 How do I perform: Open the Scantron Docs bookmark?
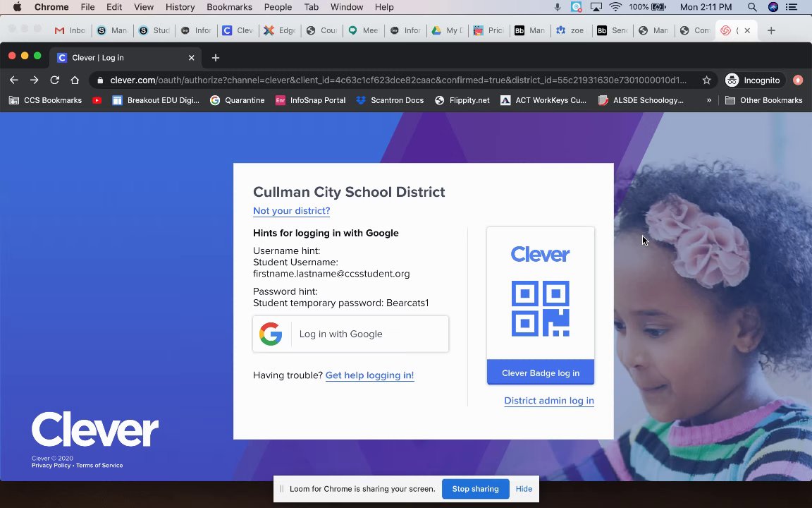(x=390, y=100)
